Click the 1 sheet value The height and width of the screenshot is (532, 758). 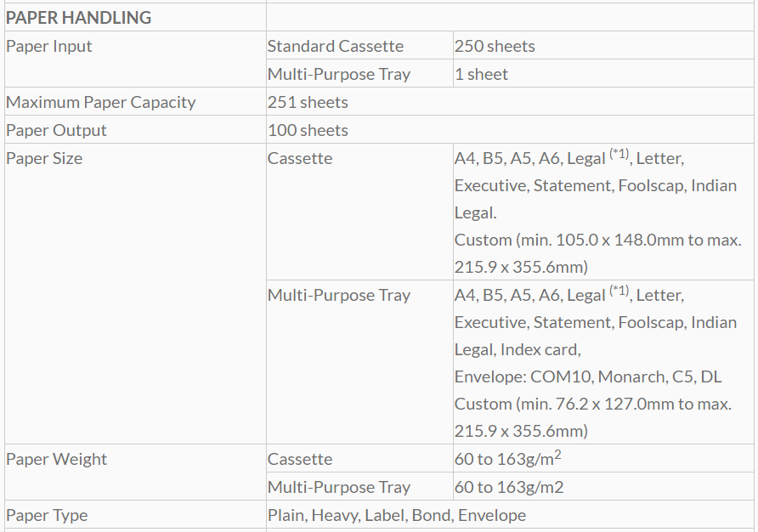pyautogui.click(x=481, y=74)
